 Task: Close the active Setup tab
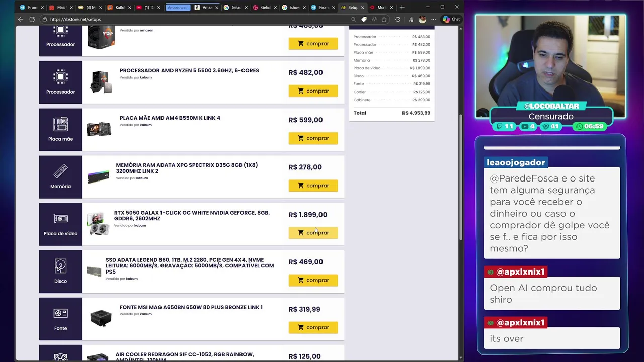pos(362,7)
